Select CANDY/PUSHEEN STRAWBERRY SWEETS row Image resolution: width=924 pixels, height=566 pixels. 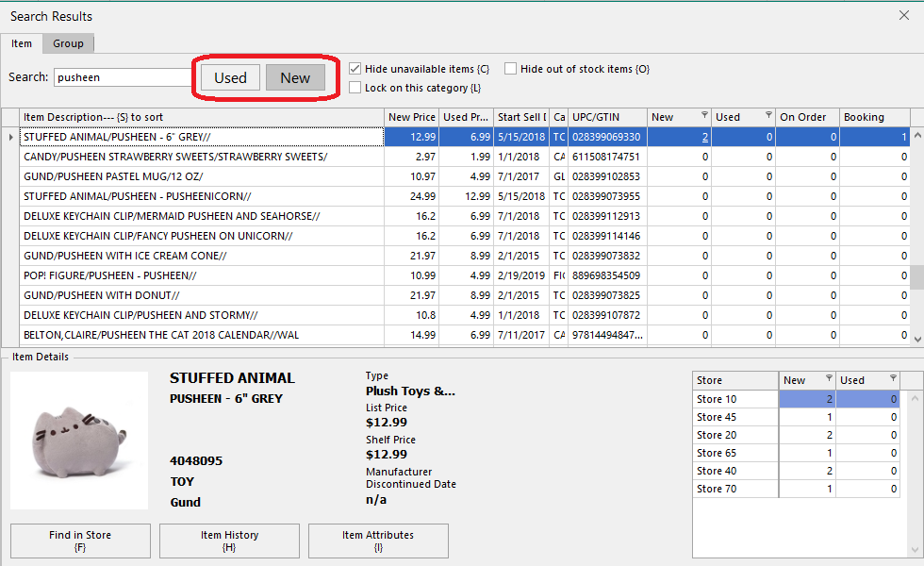[465, 157]
